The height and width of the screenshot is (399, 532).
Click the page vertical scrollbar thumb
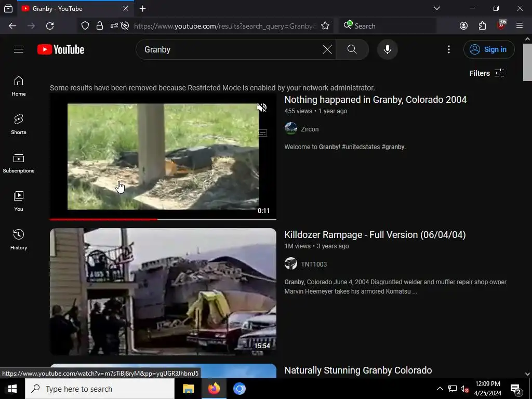click(x=527, y=62)
